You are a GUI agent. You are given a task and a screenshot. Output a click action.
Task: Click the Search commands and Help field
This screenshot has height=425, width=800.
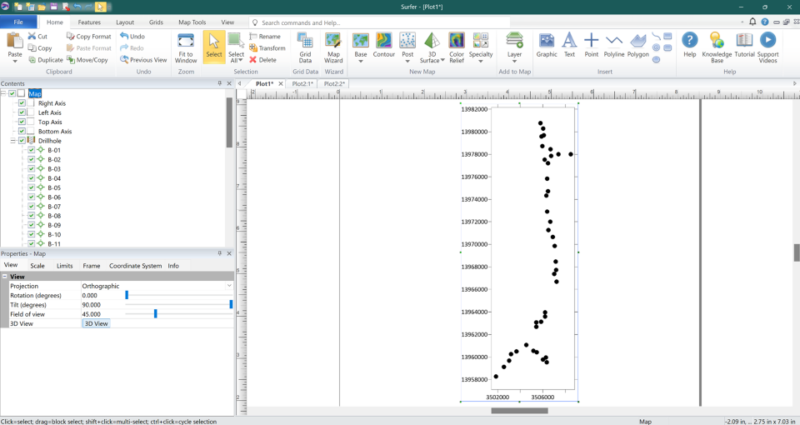(x=380, y=22)
